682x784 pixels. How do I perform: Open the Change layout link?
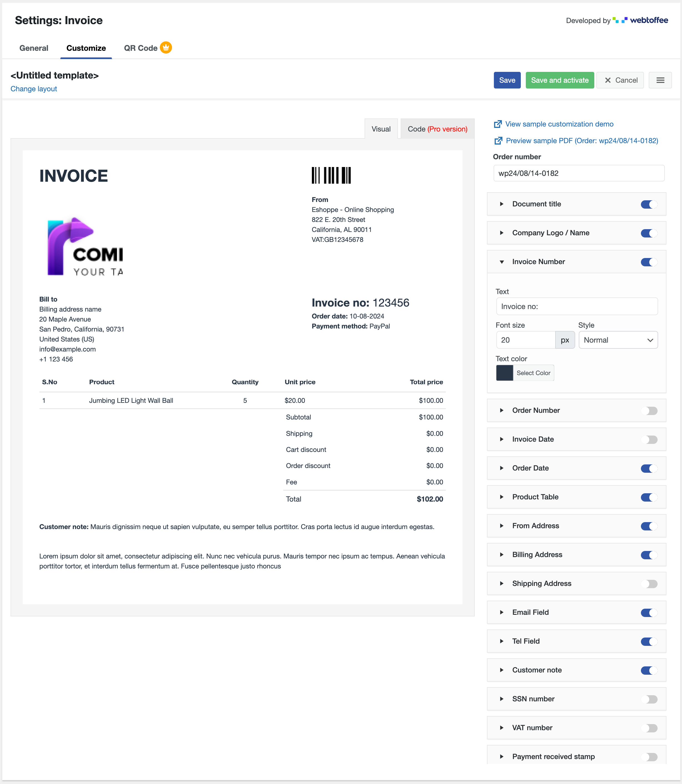(34, 89)
